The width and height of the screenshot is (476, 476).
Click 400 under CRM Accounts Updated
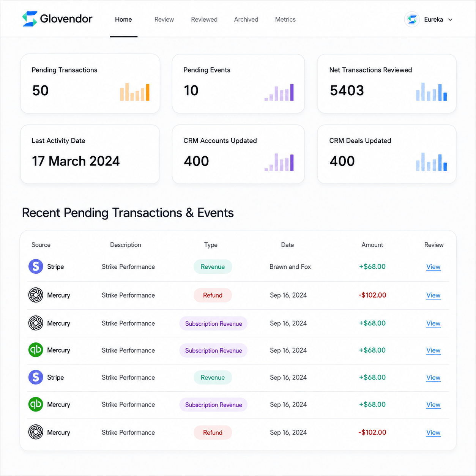(196, 161)
